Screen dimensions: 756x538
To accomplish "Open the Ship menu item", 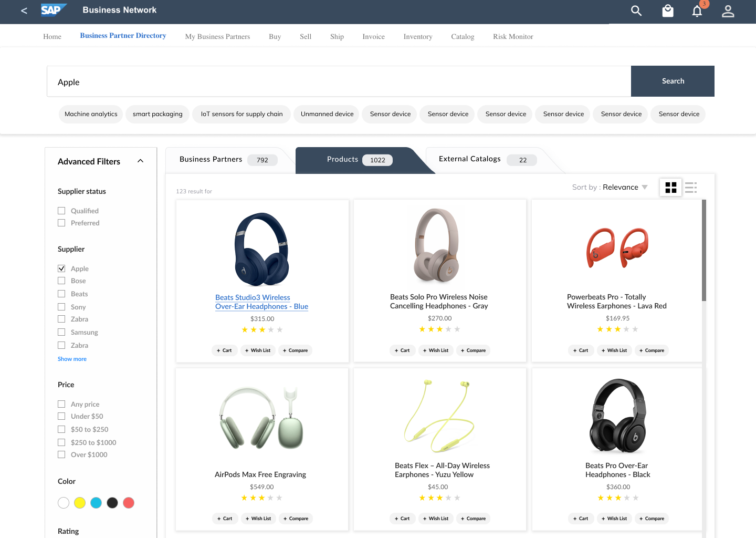I will (x=337, y=37).
